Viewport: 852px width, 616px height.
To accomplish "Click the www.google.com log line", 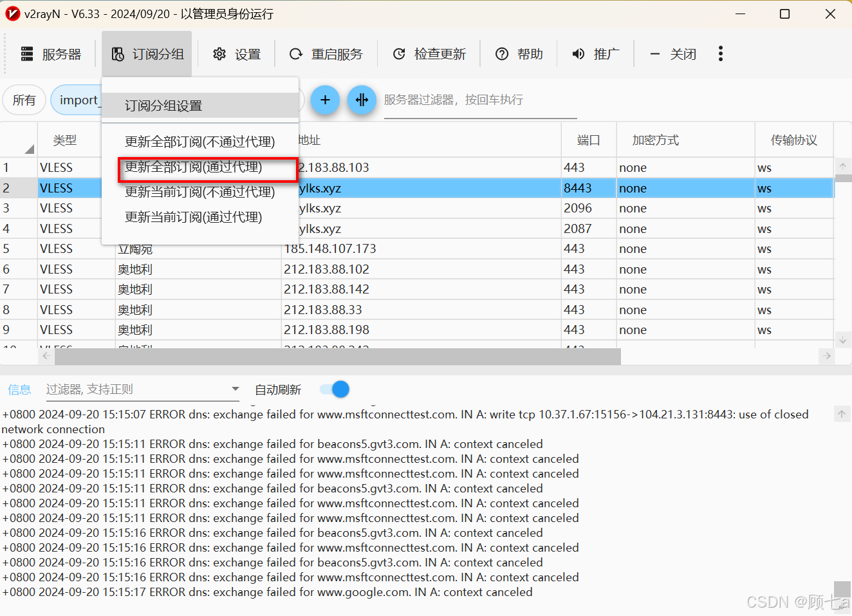I will point(268,592).
